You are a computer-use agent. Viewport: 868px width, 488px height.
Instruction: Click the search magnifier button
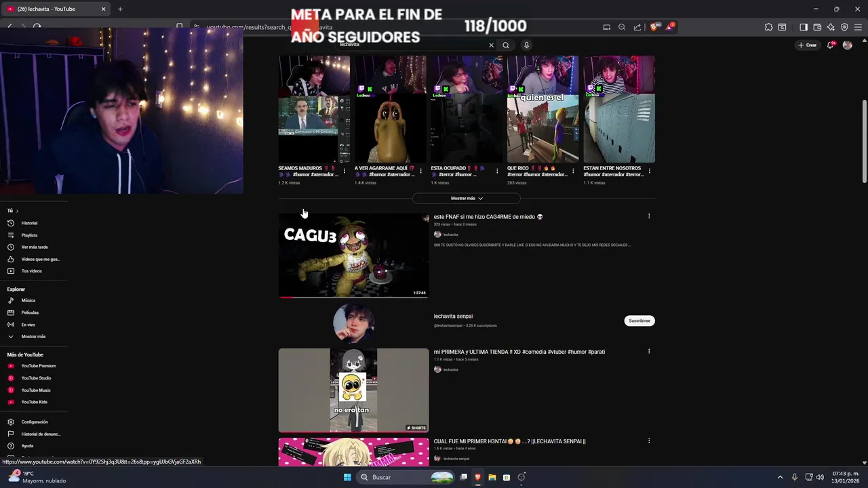click(x=506, y=45)
